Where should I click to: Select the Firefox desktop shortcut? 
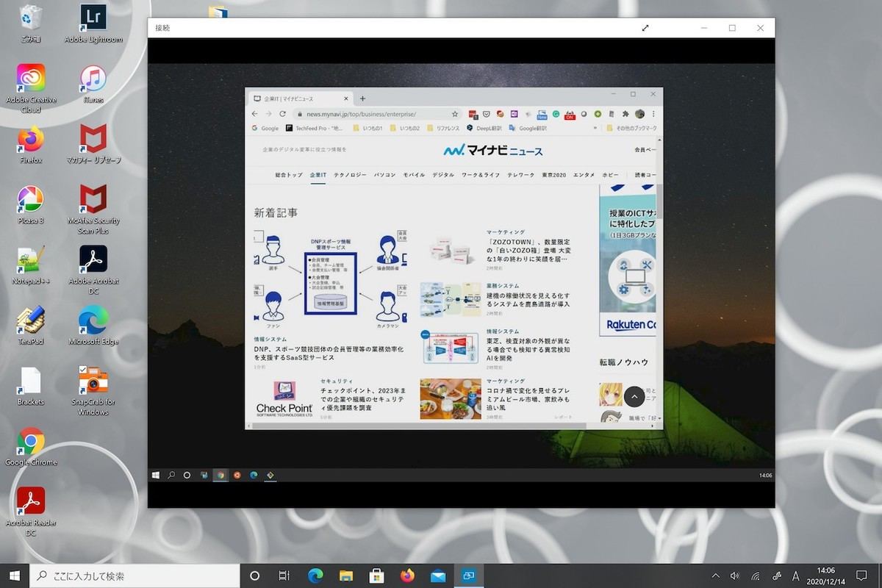coord(31,144)
